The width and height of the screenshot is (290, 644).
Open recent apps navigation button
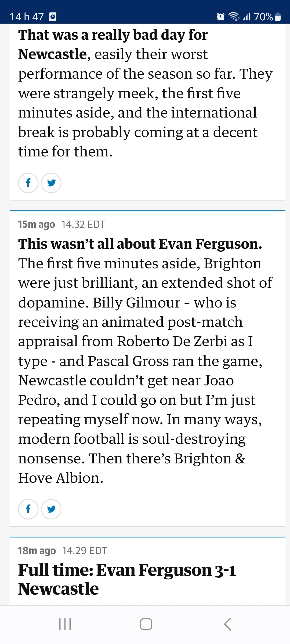tap(65, 624)
